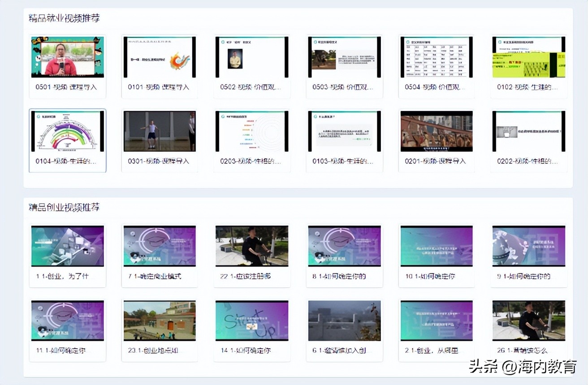Play the 0101-视频-课程导入 video
Viewport: 588px width, 385px height.
tap(160, 56)
